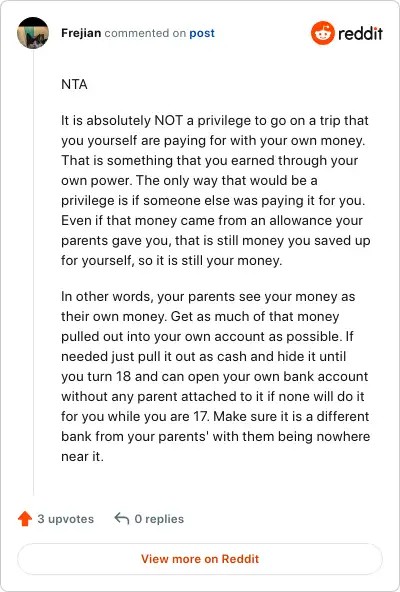Viewport: 400px width, 592px height.
Task: Click the "3 upvotes" count
Action: [x=65, y=519]
